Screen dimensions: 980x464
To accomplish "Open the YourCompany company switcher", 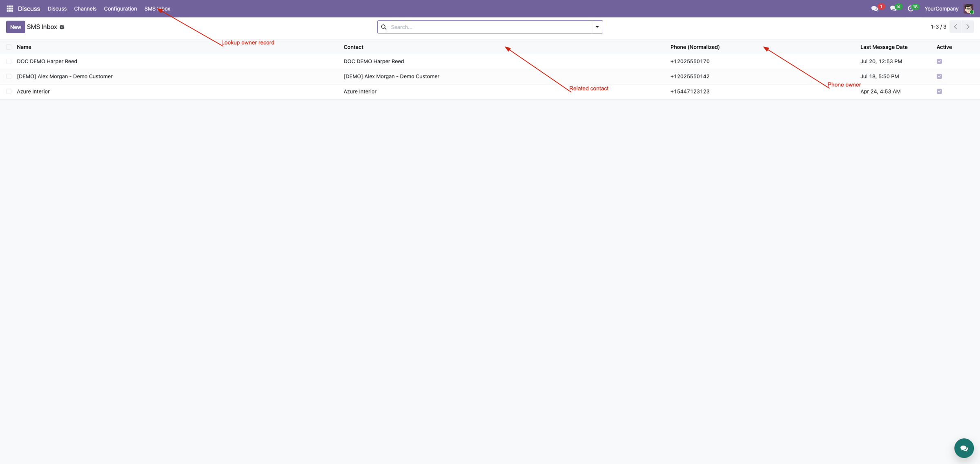I will (941, 9).
